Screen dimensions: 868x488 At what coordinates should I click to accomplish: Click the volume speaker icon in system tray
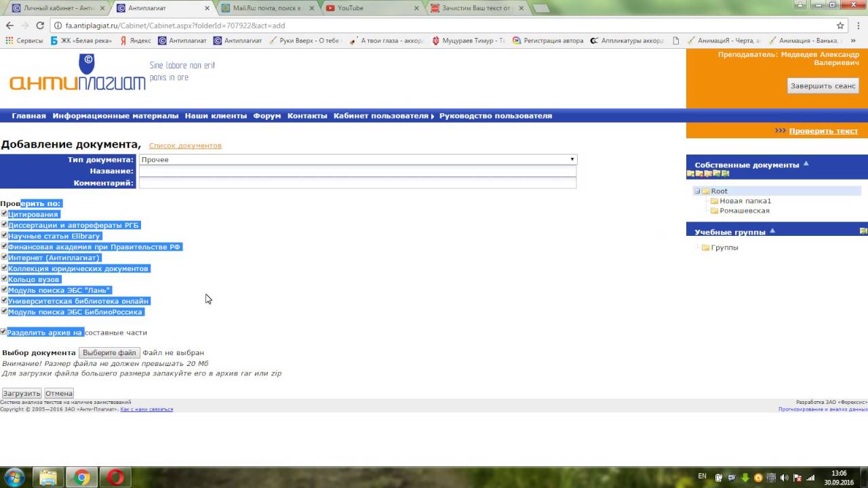click(784, 478)
